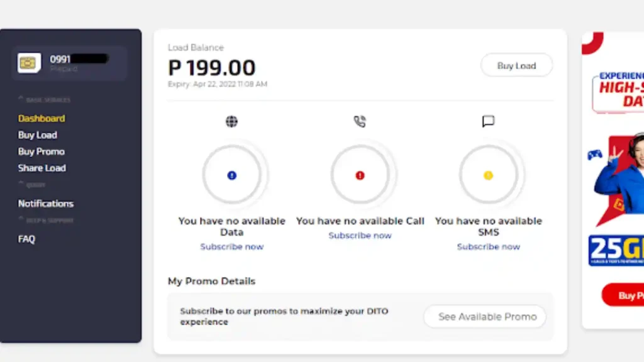Image resolution: width=644 pixels, height=362 pixels.
Task: Click the phone Call icon
Action: coord(360,122)
